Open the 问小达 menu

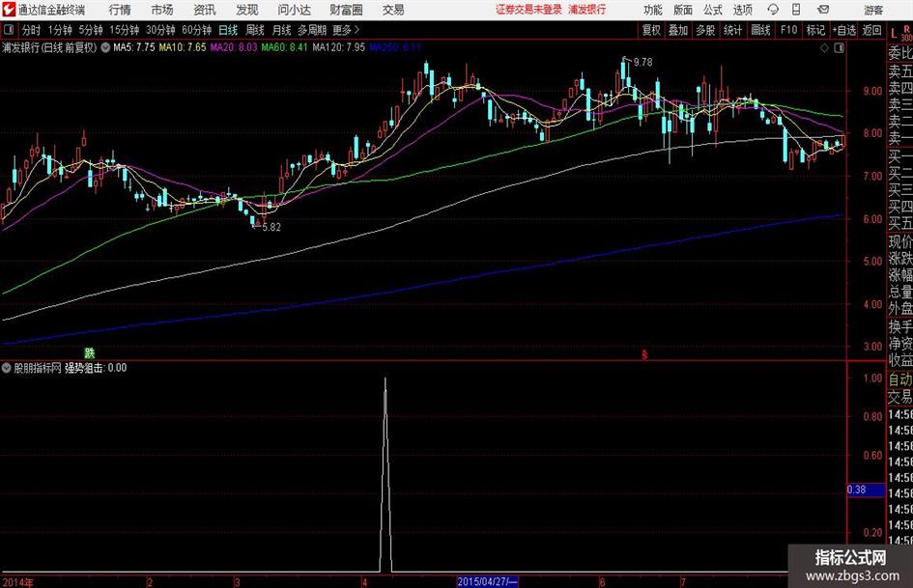294,10
